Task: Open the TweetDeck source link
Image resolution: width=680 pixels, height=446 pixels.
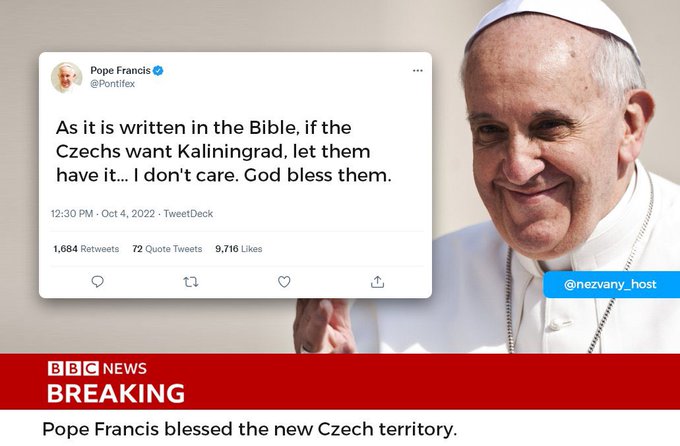Action: pyautogui.click(x=188, y=213)
